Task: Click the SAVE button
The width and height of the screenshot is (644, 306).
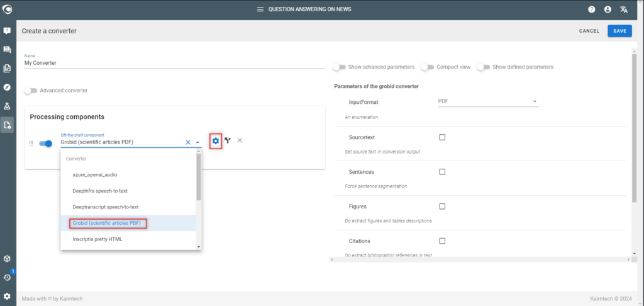Action: [x=619, y=31]
